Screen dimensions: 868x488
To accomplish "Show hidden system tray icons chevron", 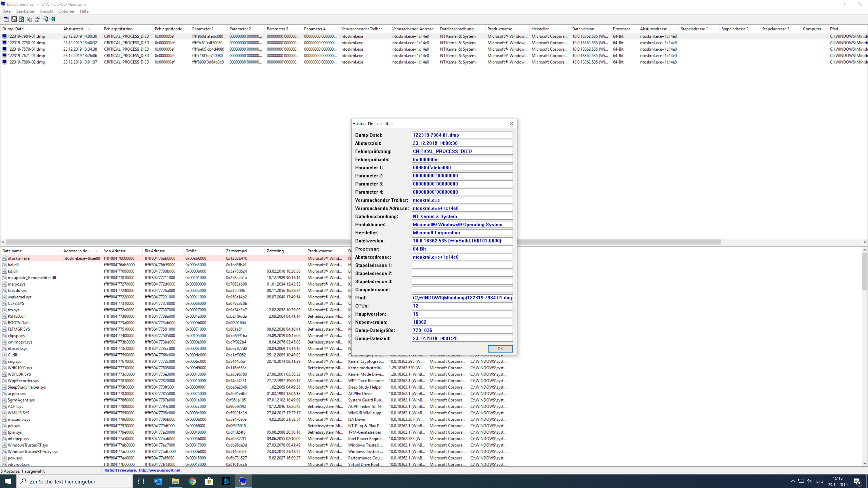I will pyautogui.click(x=793, y=481).
